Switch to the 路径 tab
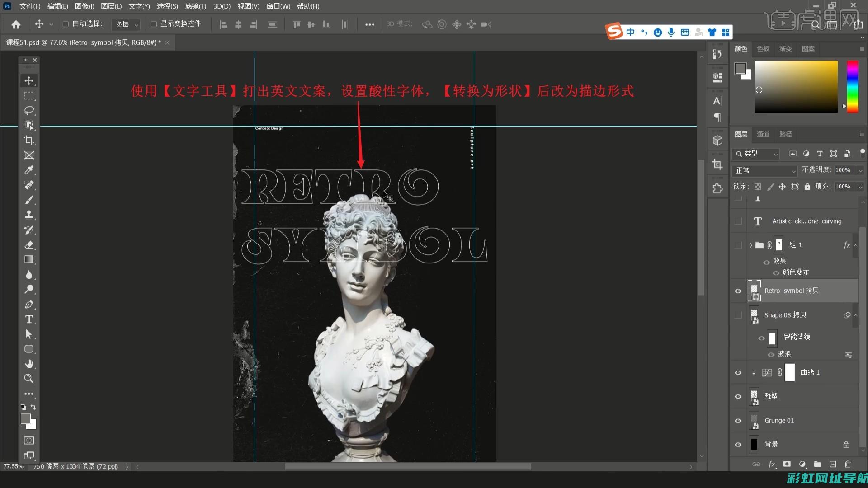868x488 pixels. (786, 135)
